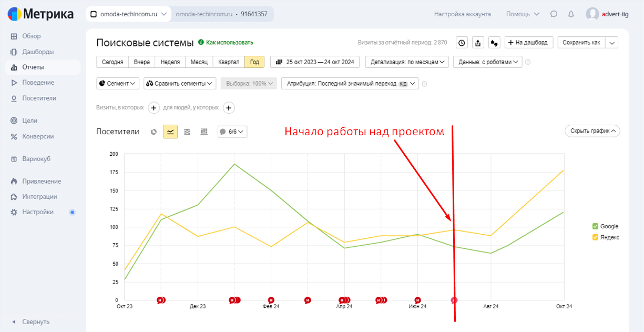The height and width of the screenshot is (332, 644).
Task: Click the compare arrows icon beside export
Action: click(494, 43)
